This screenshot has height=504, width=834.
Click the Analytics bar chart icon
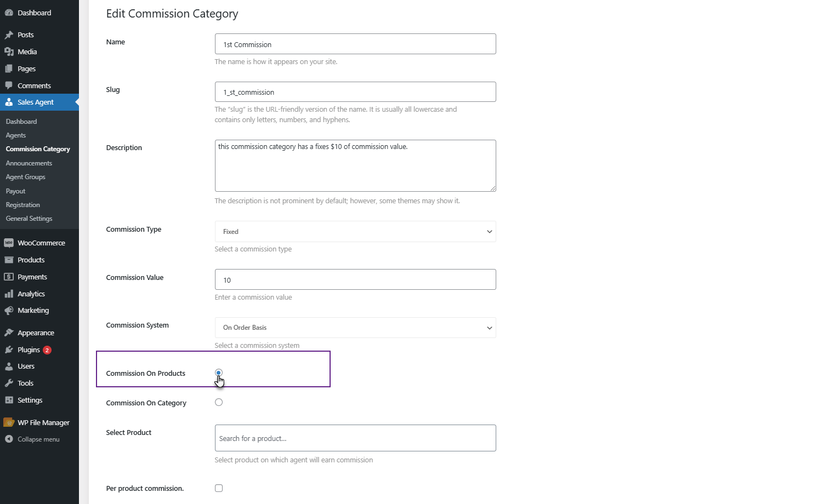9,294
